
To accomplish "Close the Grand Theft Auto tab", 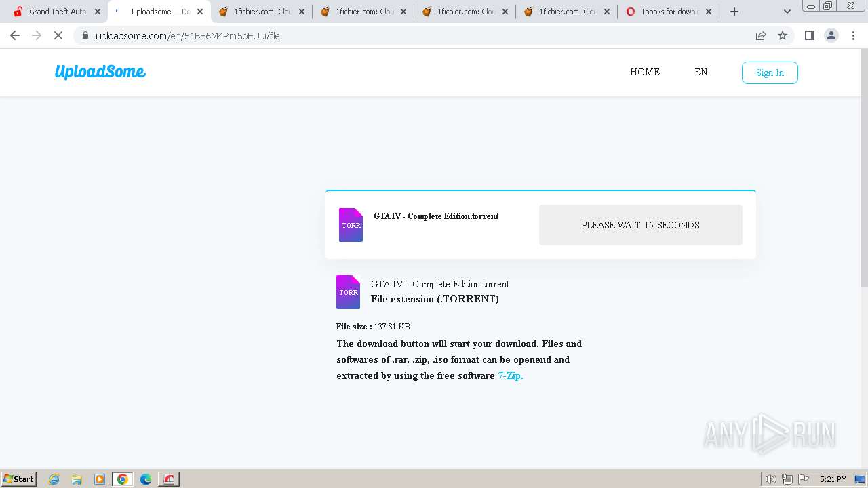I will (98, 12).
